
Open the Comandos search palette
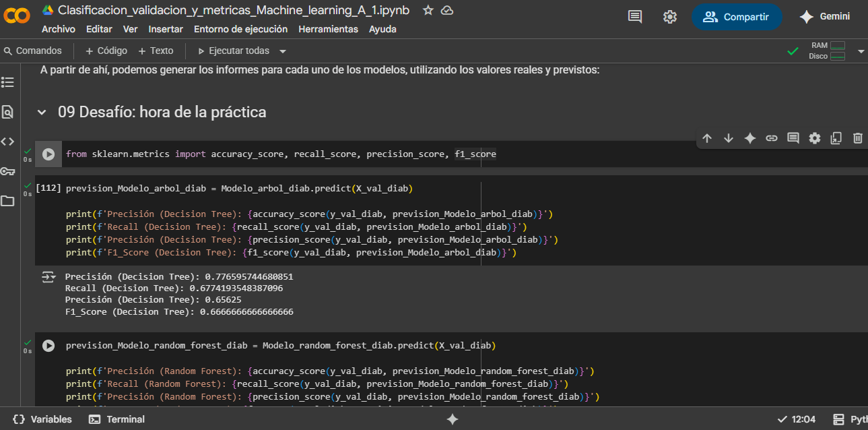point(33,51)
